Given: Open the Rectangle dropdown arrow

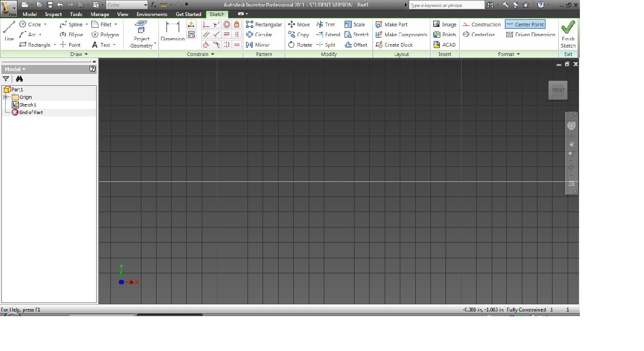Looking at the screenshot, I should click(x=55, y=45).
